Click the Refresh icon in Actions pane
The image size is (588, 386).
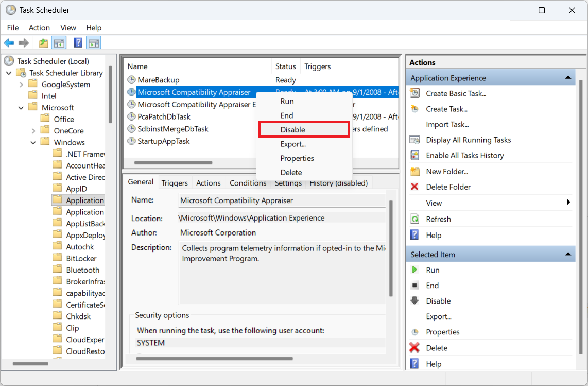click(414, 219)
